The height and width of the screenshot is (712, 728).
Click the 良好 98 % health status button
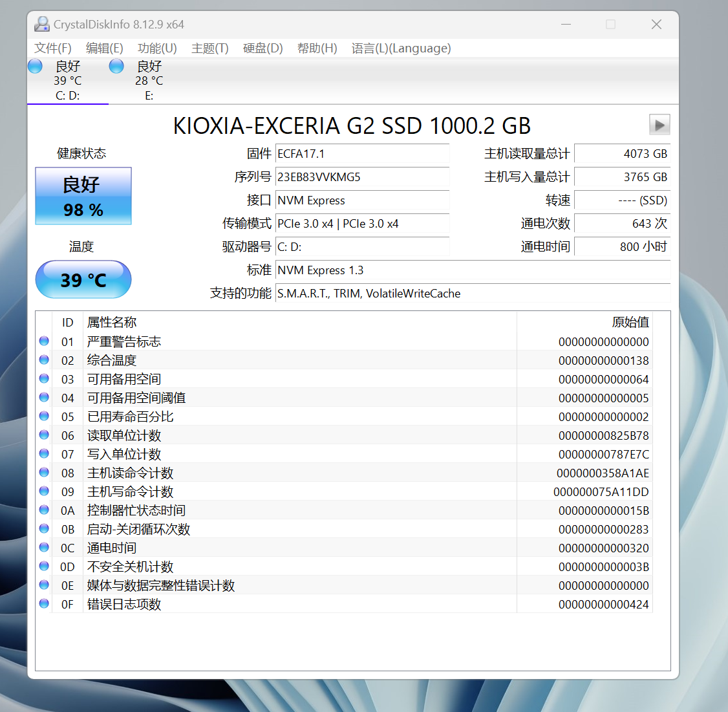(83, 197)
